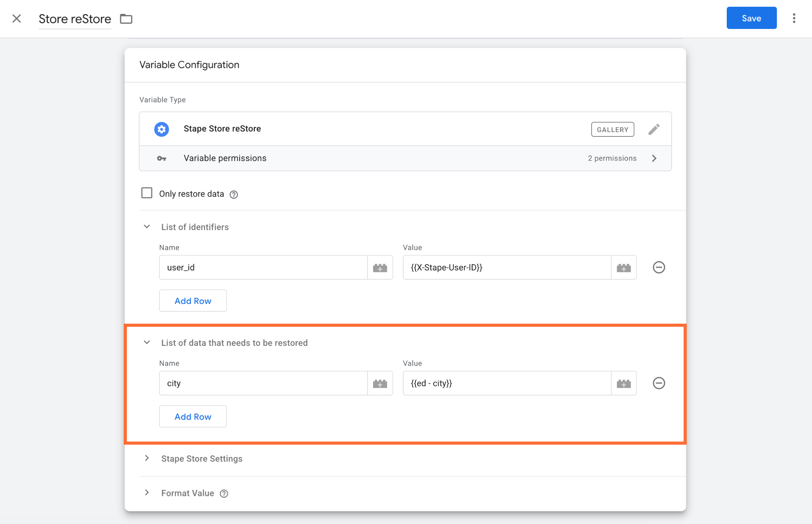Collapse List of data to be restored
The image size is (812, 524).
point(147,342)
